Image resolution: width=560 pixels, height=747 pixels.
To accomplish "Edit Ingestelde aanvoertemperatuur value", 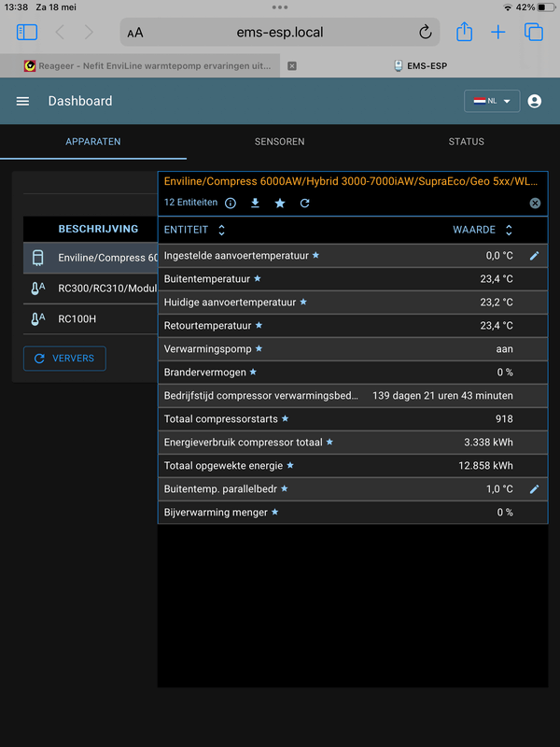I will coord(534,256).
